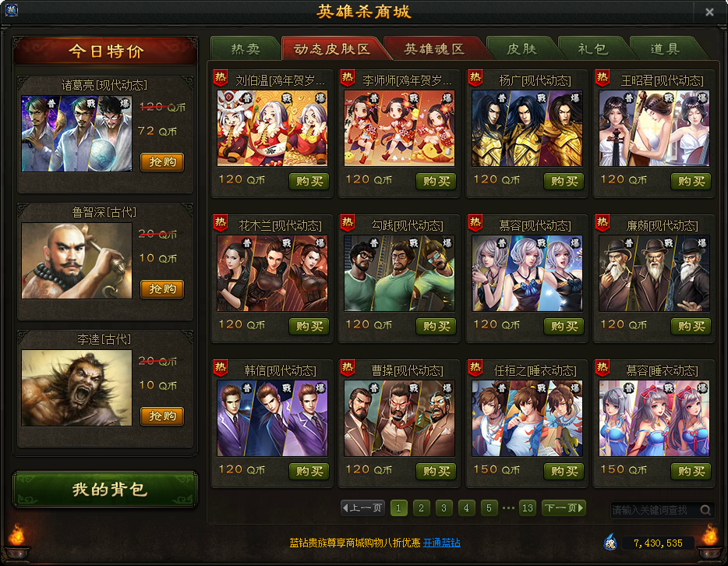This screenshot has height=566, width=728.
Task: Click the 花木兰[现代动态] skin artwork
Action: click(x=272, y=273)
